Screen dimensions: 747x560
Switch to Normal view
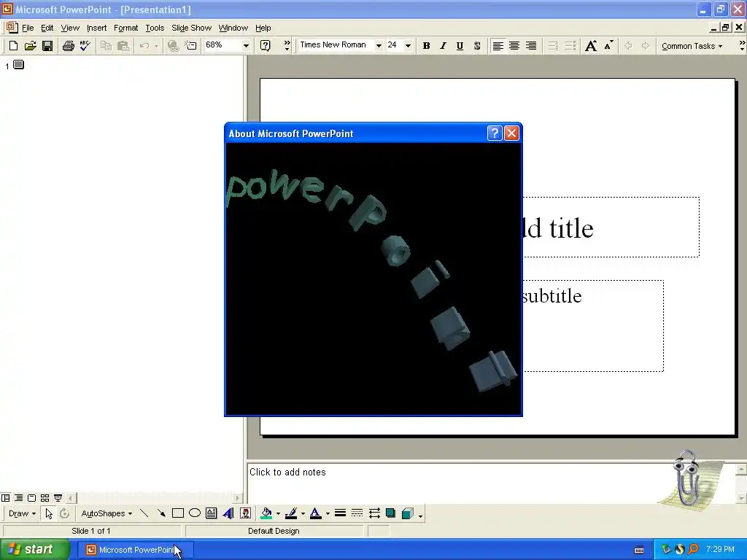pyautogui.click(x=6, y=497)
